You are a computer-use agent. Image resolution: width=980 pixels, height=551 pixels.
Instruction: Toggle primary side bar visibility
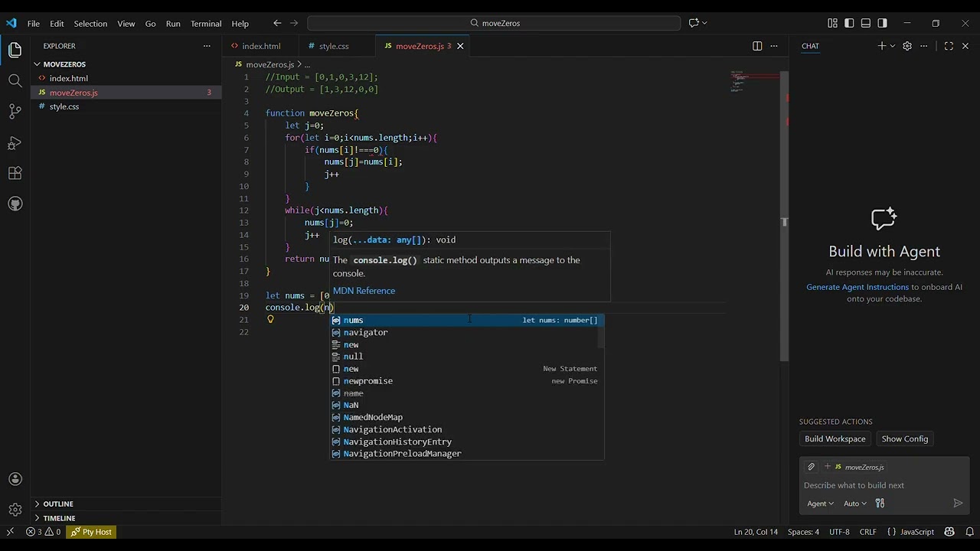(x=849, y=23)
